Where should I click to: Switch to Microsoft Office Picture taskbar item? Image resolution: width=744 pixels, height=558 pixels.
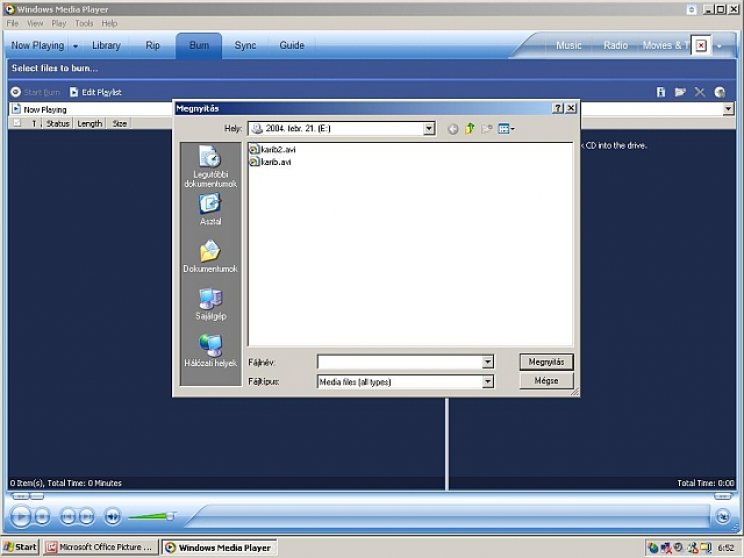point(101,547)
